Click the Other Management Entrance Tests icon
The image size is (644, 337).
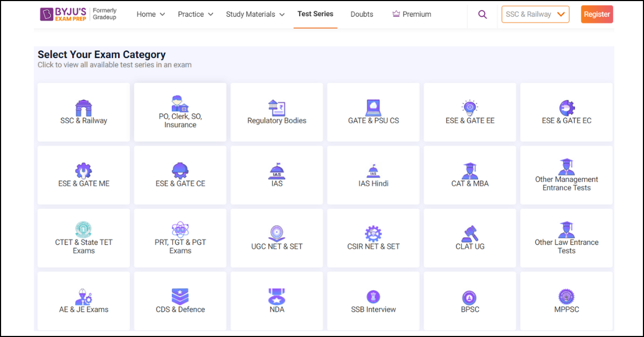point(566,166)
